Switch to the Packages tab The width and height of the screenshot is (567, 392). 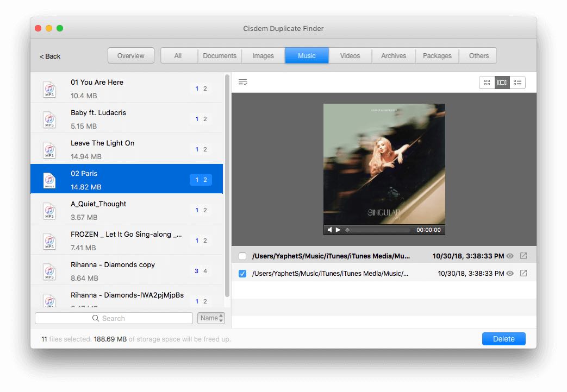coord(437,55)
